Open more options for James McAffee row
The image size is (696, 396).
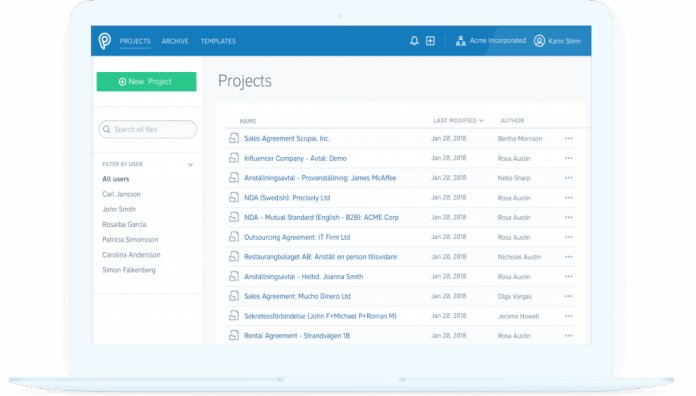569,178
